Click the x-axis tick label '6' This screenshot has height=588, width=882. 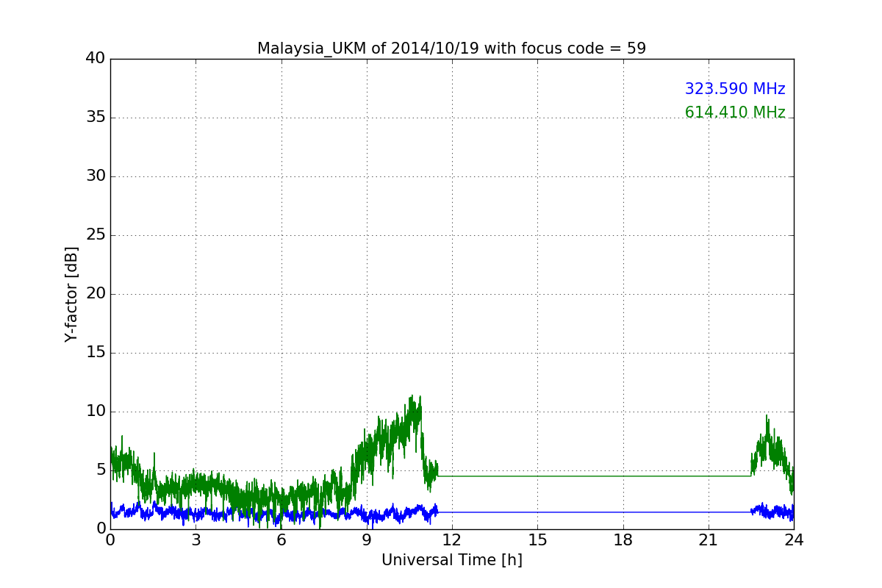[281, 539]
